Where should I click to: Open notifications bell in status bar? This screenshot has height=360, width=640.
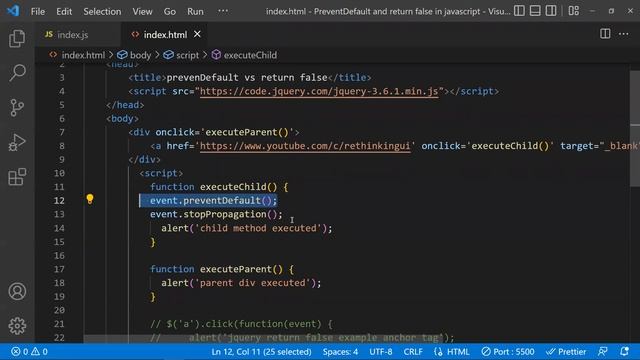click(x=624, y=351)
